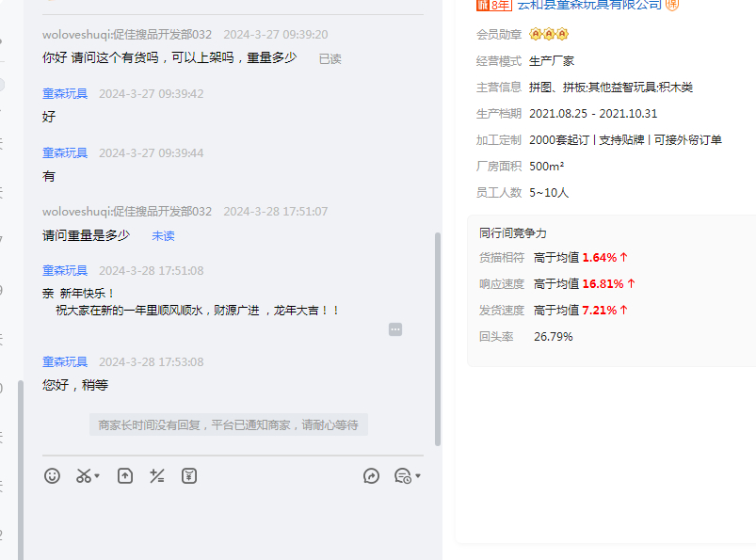Open the plus-slash calculator icon
The height and width of the screenshot is (560, 756).
click(x=157, y=476)
